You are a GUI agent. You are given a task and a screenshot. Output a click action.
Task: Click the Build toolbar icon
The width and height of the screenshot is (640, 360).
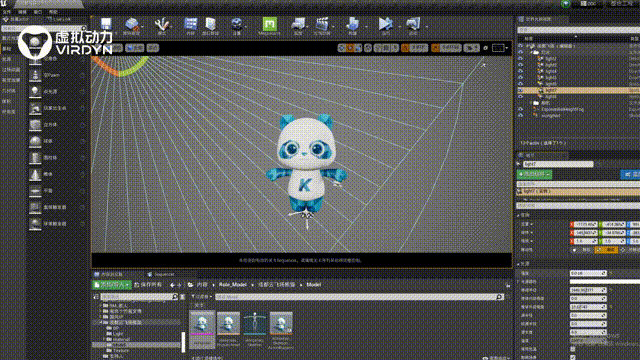click(352, 24)
